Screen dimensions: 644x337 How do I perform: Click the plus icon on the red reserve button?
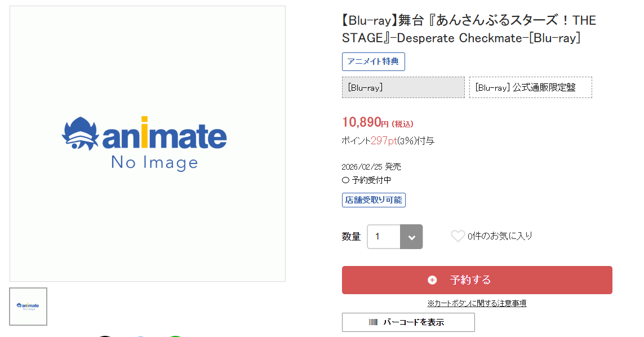432,280
